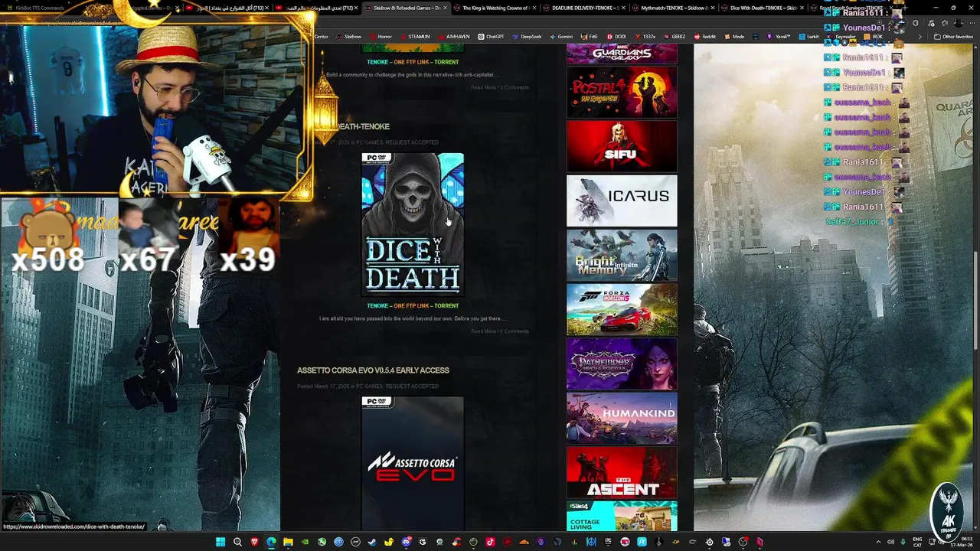This screenshot has height=551, width=980.
Task: Open the AIMHAVEN bookmark
Action: 453,36
